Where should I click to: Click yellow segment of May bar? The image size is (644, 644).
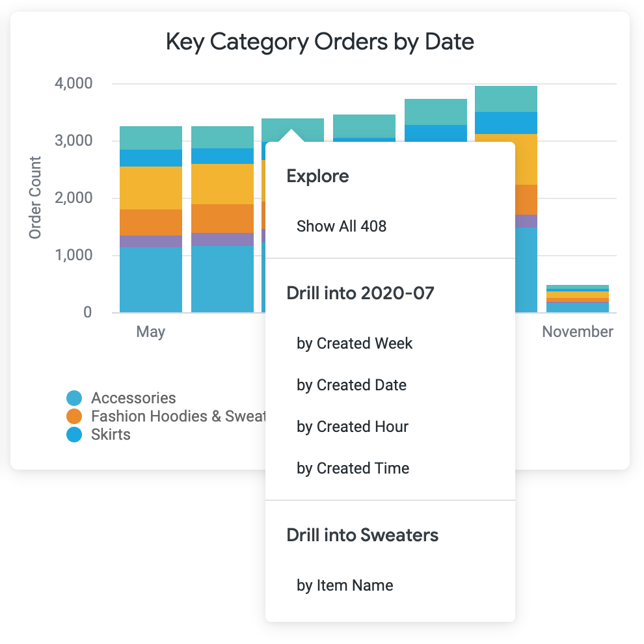pos(151,188)
